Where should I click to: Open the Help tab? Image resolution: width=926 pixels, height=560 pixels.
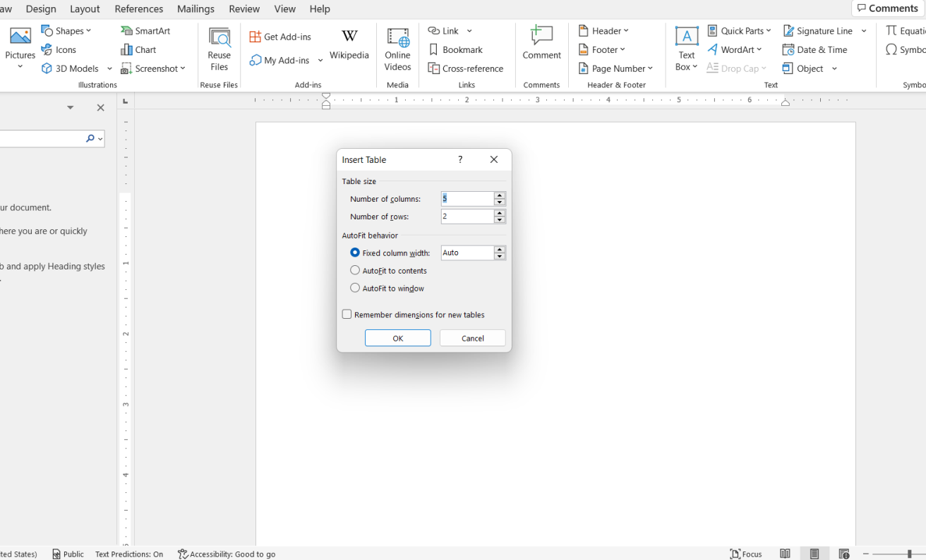click(320, 8)
